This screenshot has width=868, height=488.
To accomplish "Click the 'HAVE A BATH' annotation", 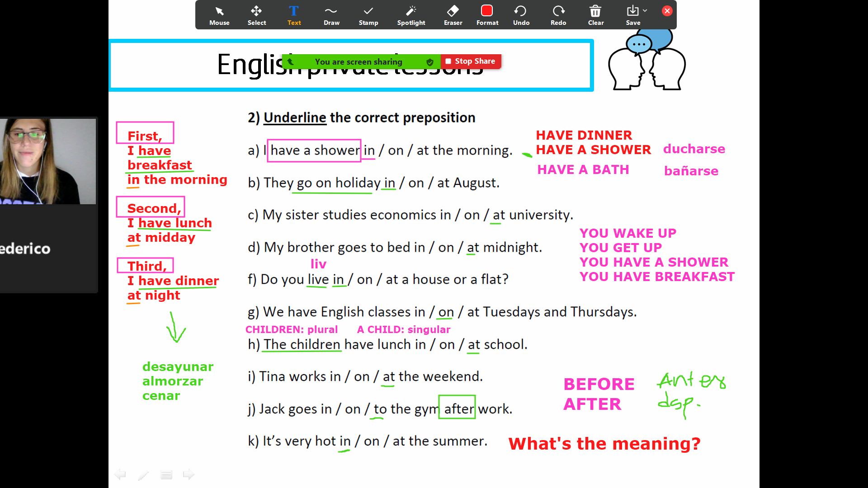I will (583, 169).
